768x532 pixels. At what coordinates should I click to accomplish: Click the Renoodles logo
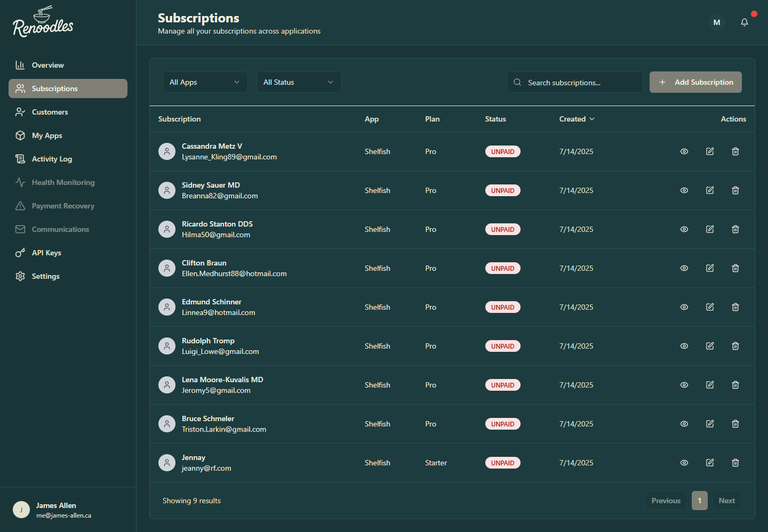tap(43, 21)
